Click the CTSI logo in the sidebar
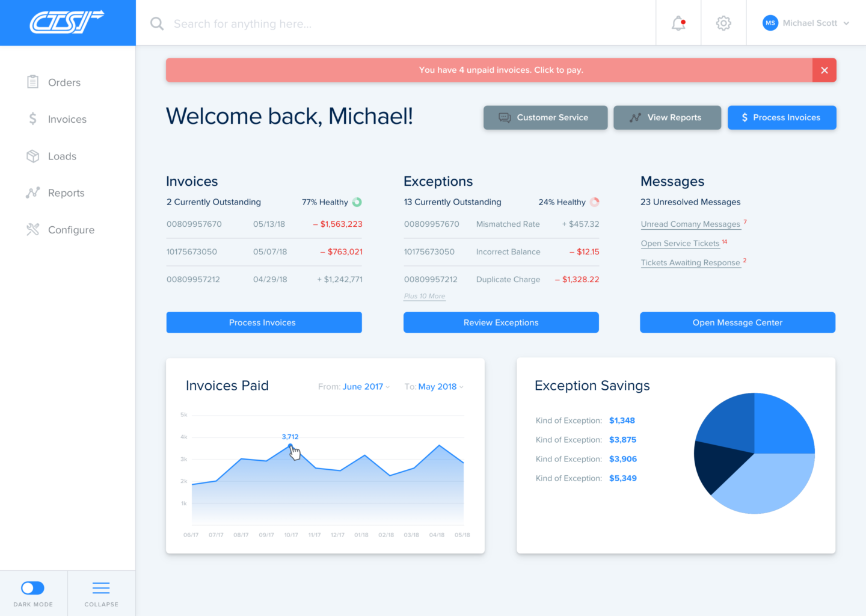The image size is (866, 616). pos(67,22)
